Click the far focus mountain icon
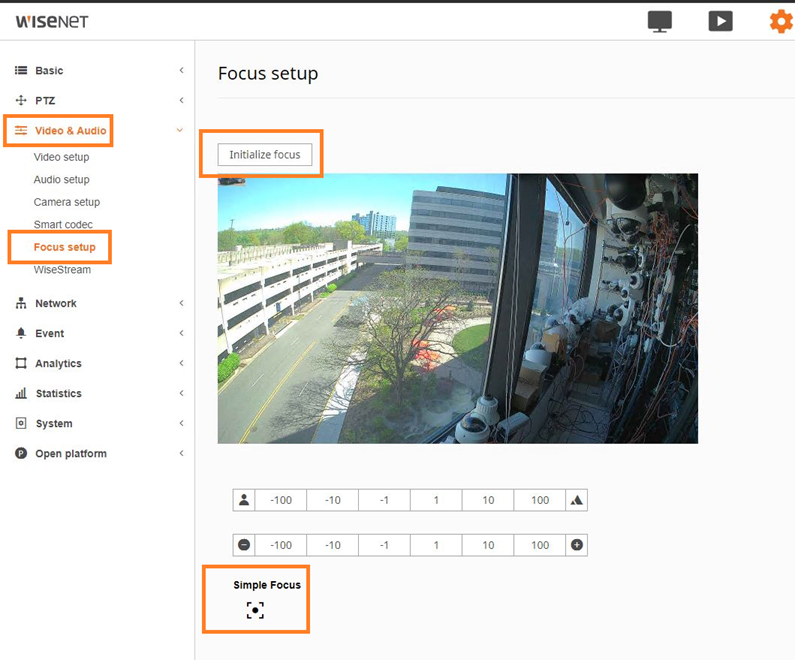Screen dimensions: 795x660 point(576,500)
